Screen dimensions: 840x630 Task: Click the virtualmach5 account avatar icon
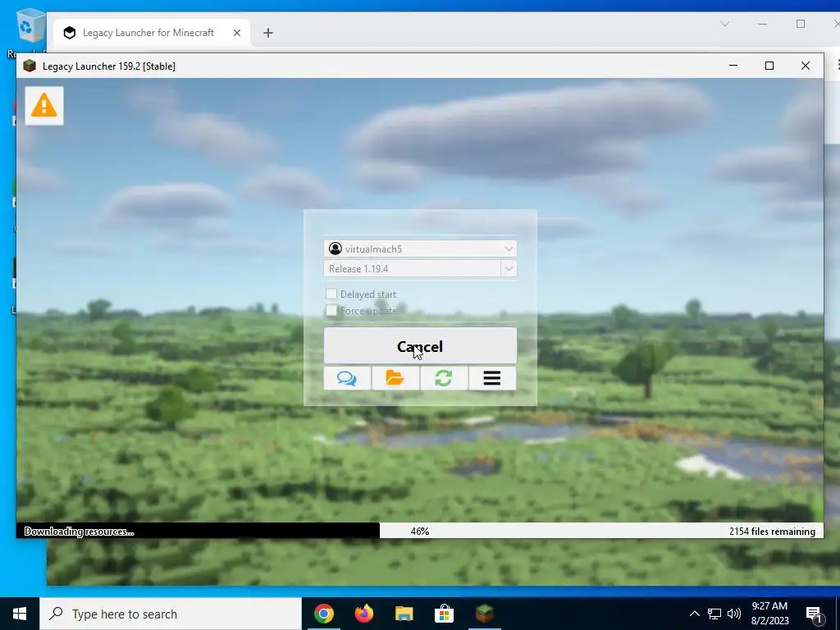336,249
